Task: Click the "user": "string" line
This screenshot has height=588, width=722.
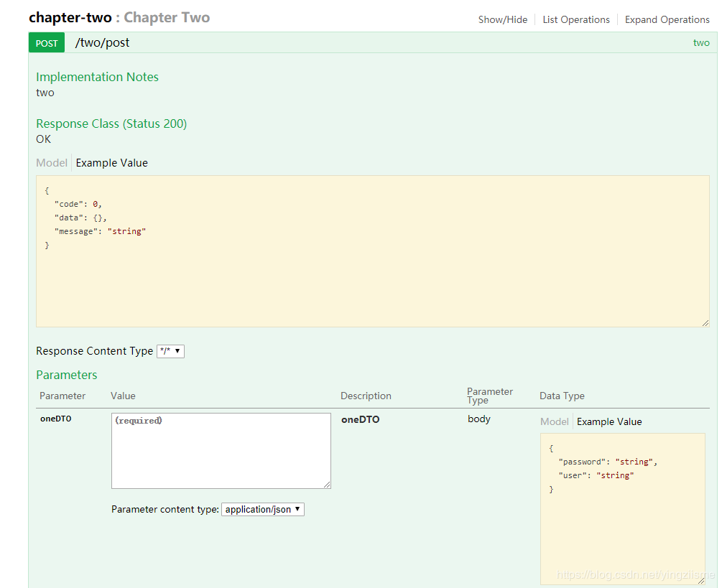Action: 596,476
